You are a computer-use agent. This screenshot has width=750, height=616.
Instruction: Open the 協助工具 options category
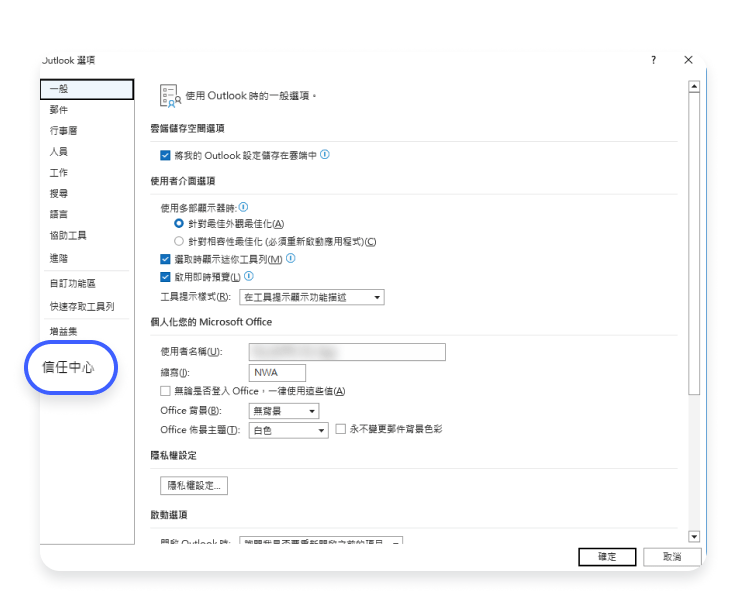[68, 235]
